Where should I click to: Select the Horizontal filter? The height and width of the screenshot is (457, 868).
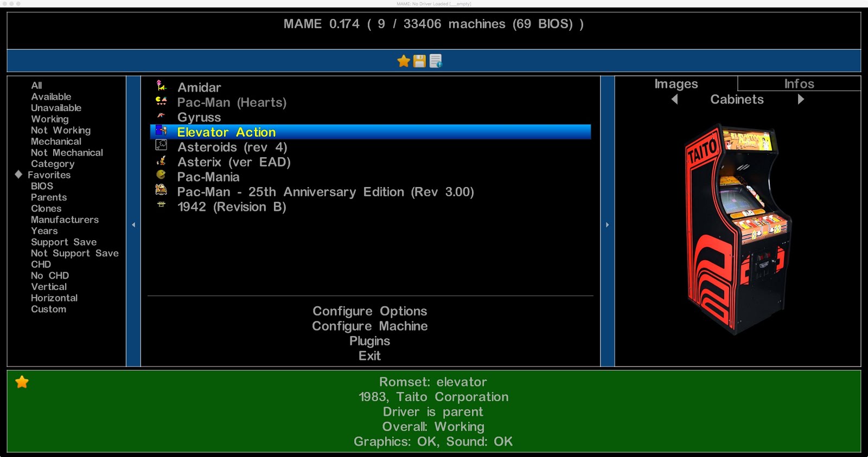pos(54,298)
